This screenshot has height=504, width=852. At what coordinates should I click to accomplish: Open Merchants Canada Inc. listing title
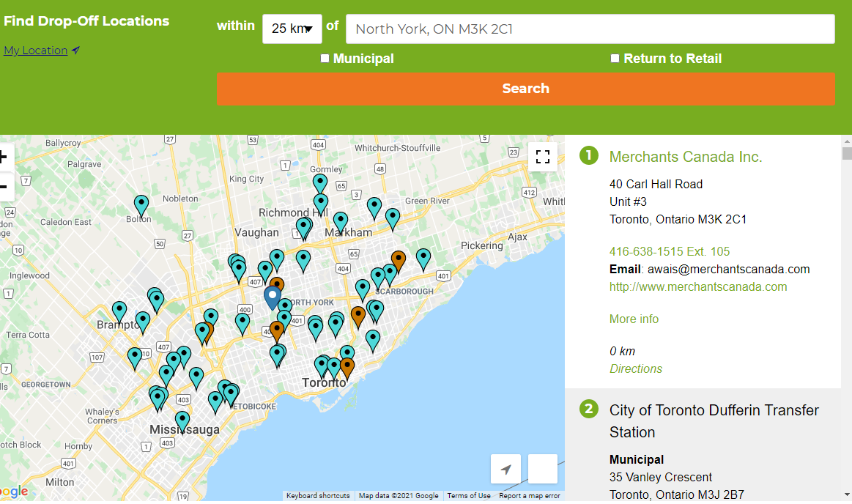tap(686, 157)
